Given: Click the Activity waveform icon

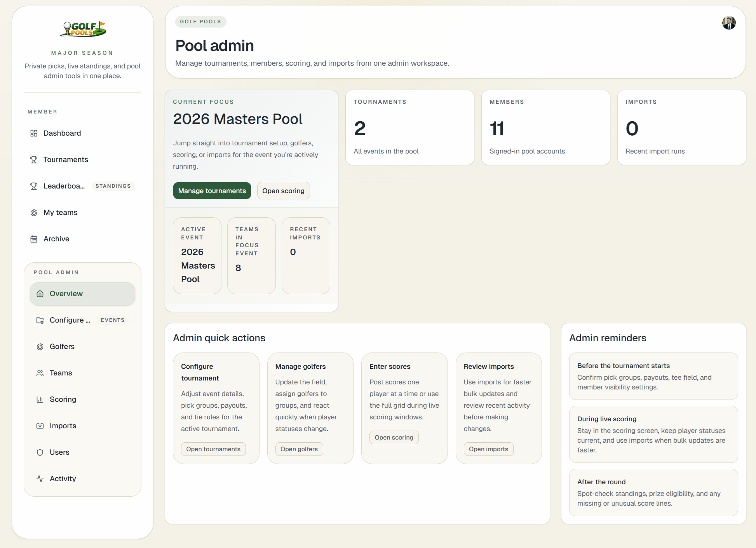Looking at the screenshot, I should coord(40,478).
